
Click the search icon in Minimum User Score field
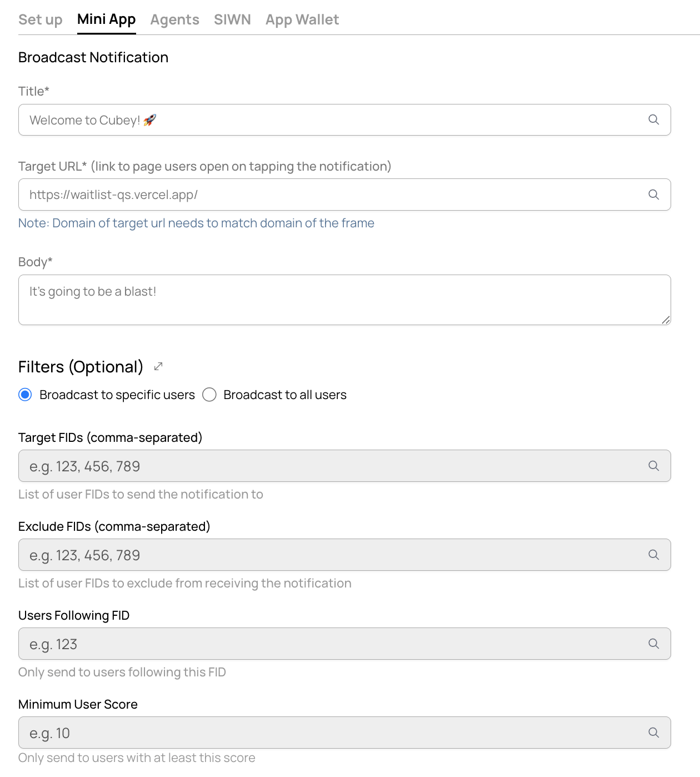[x=653, y=733]
